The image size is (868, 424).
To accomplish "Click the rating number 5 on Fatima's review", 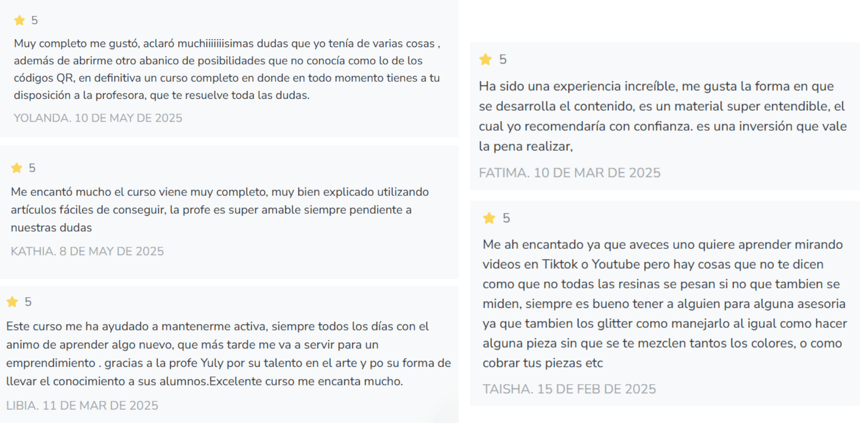I will point(503,59).
